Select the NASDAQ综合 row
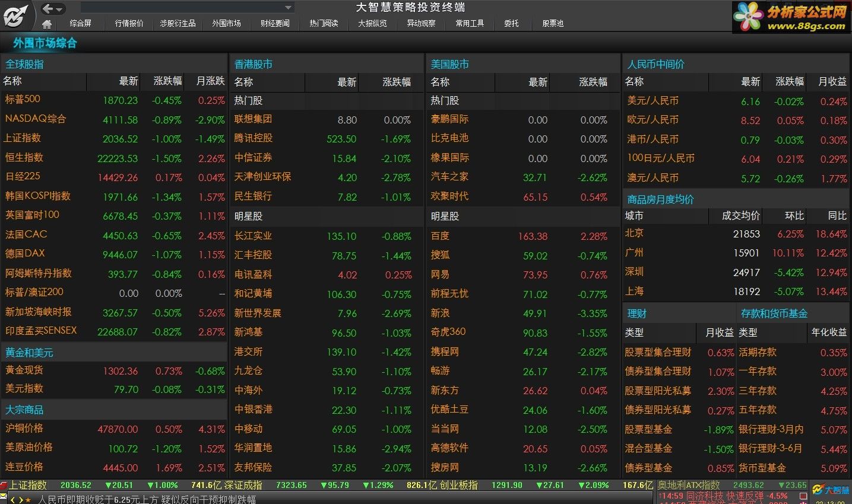Image resolution: width=852 pixels, height=504 pixels. tap(114, 119)
